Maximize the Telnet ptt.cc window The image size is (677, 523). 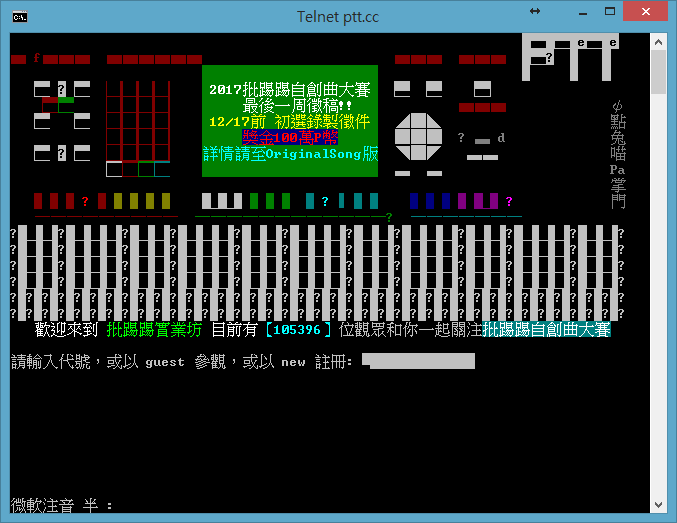pyautogui.click(x=610, y=12)
